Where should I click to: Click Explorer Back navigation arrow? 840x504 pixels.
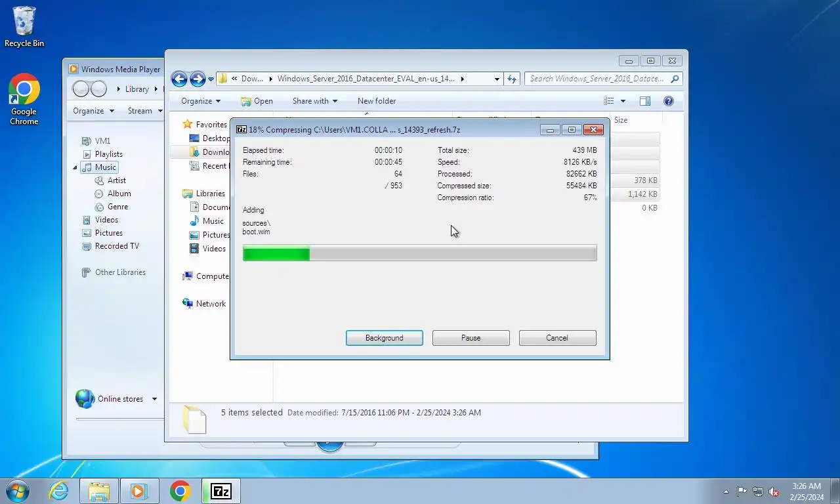pos(179,79)
